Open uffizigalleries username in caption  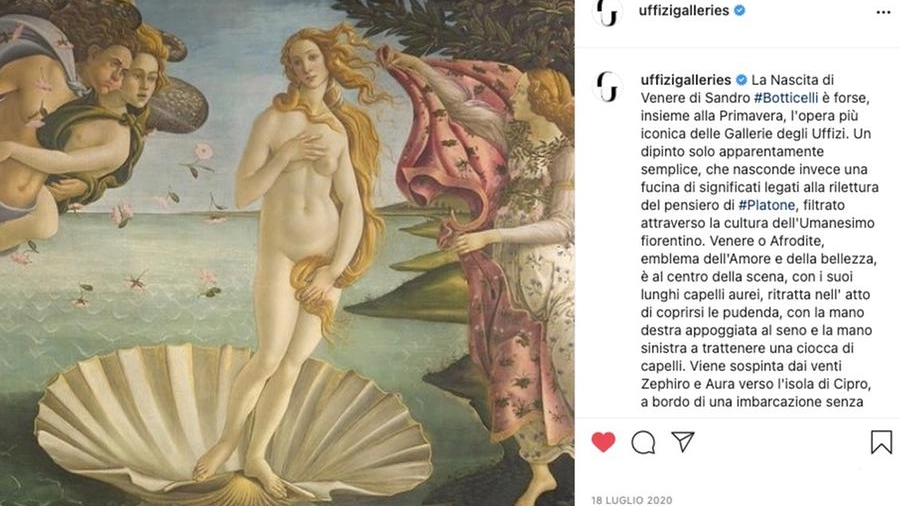coord(685,80)
